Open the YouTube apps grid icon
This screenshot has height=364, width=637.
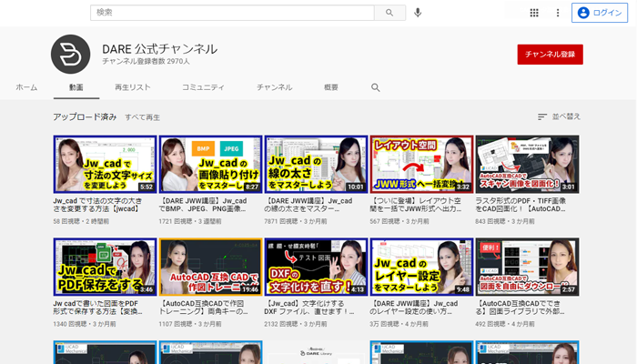534,13
